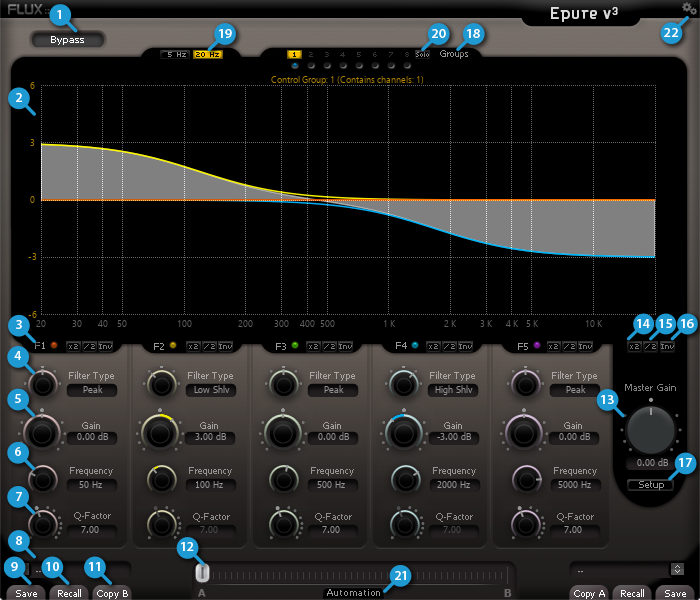Expand the right preset slot selector arrows

tap(677, 569)
